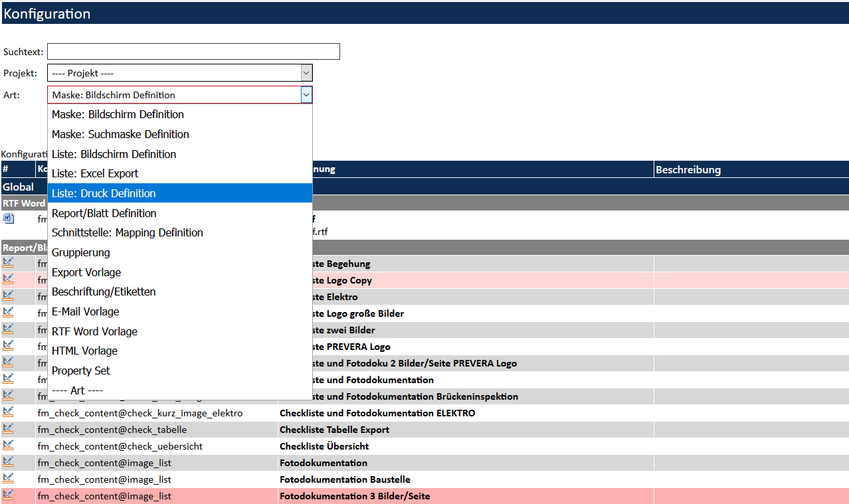Open the Projekt combo box
This screenshot has height=504, width=849.
pos(179,73)
